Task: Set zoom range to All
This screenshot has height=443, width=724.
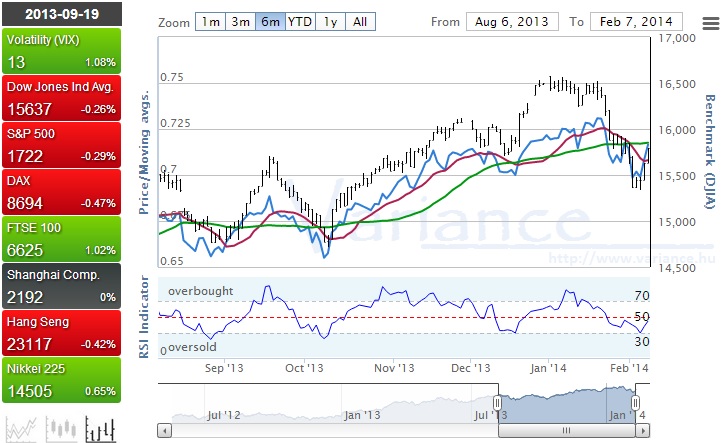Action: (x=360, y=22)
